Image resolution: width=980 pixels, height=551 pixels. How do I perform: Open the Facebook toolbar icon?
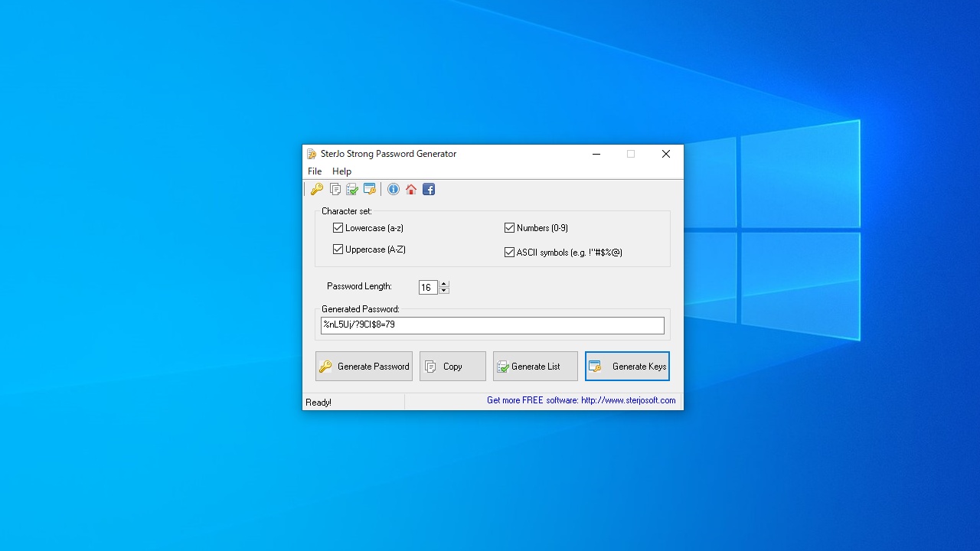pyautogui.click(x=429, y=189)
